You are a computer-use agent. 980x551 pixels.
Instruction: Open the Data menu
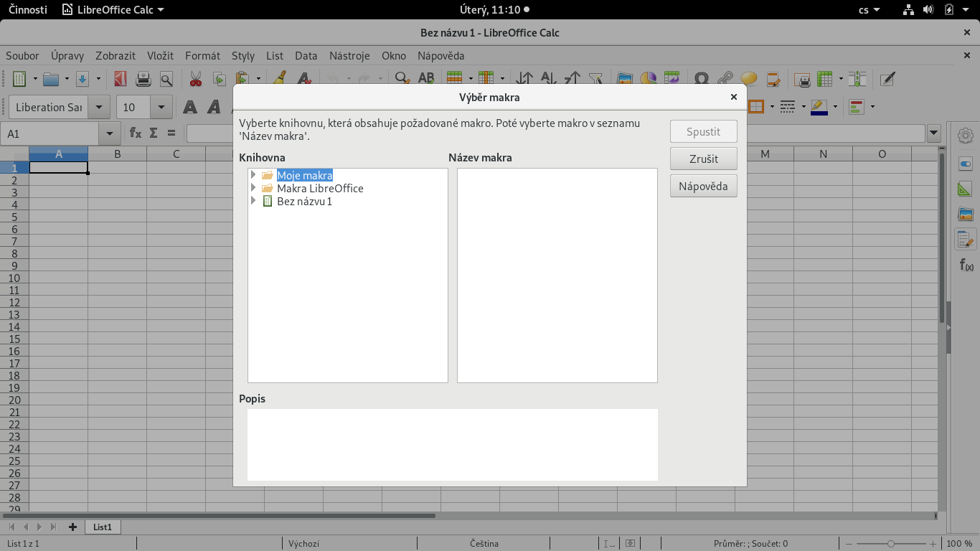pos(306,55)
